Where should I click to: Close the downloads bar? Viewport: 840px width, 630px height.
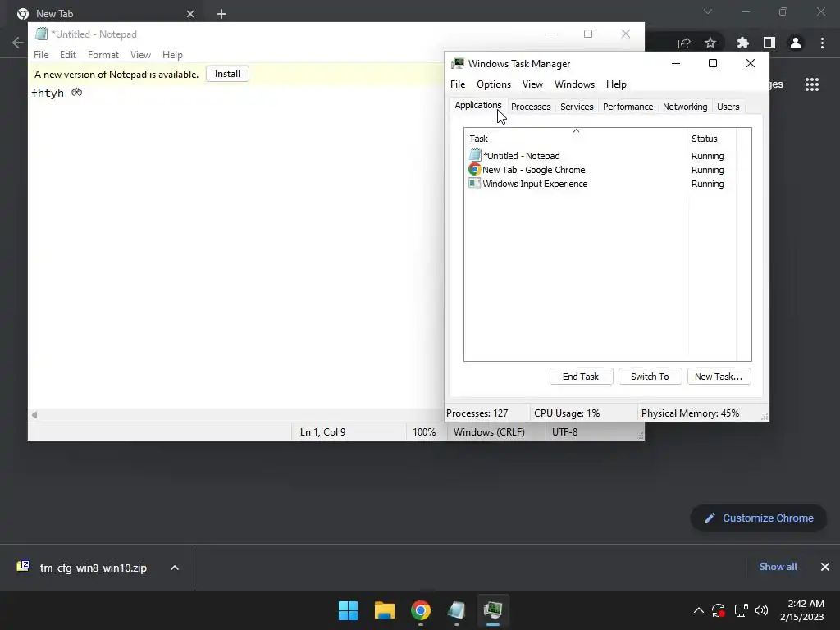click(825, 567)
